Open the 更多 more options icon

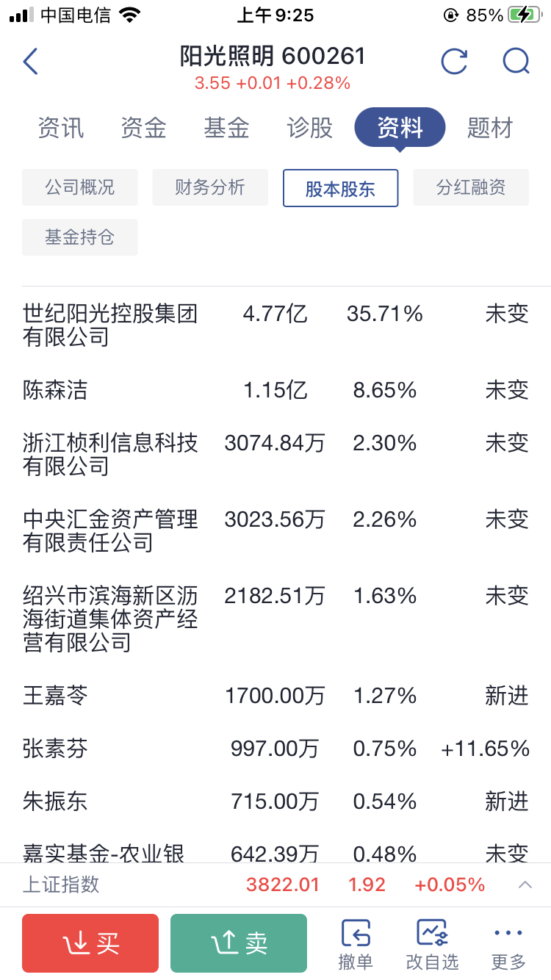click(508, 944)
